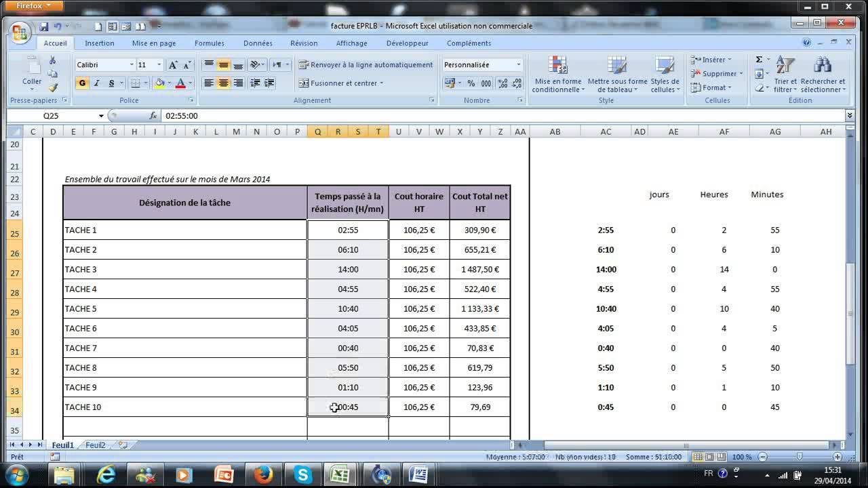Toggle underline S formatting
This screenshot has height=488, width=868.
coord(111,83)
